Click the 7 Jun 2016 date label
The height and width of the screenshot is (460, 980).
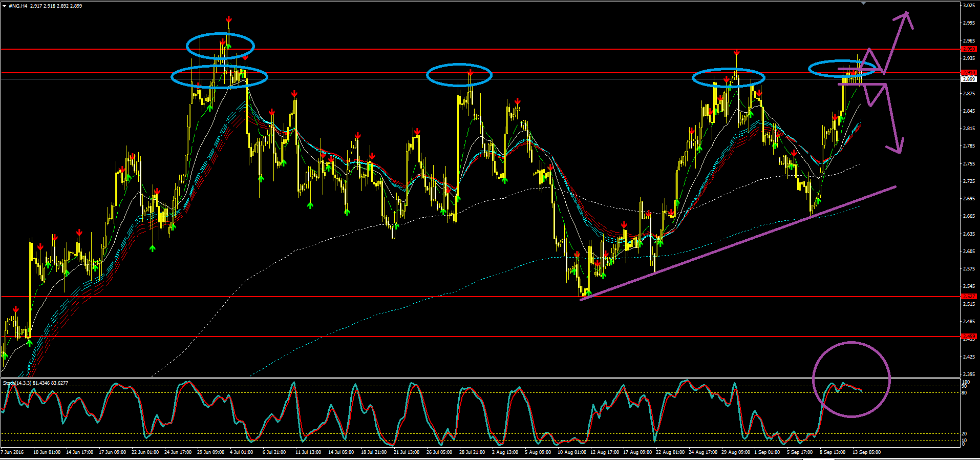coord(12,452)
